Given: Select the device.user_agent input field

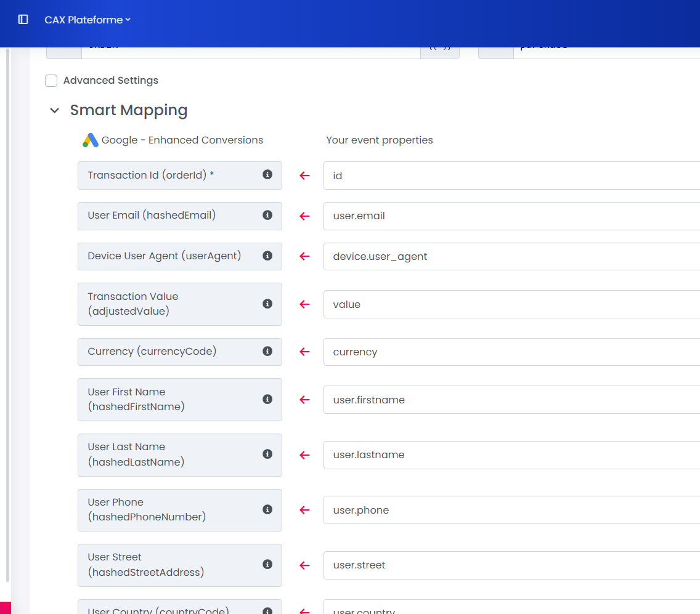Looking at the screenshot, I should 511,257.
